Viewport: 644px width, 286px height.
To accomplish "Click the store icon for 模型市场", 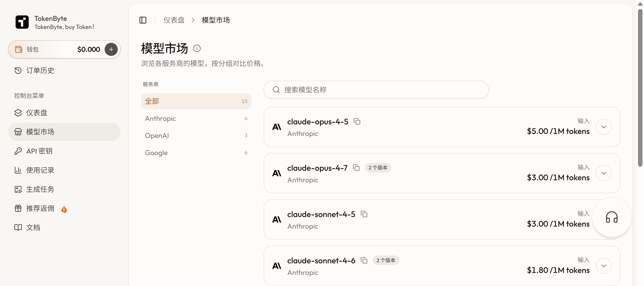I will 18,132.
